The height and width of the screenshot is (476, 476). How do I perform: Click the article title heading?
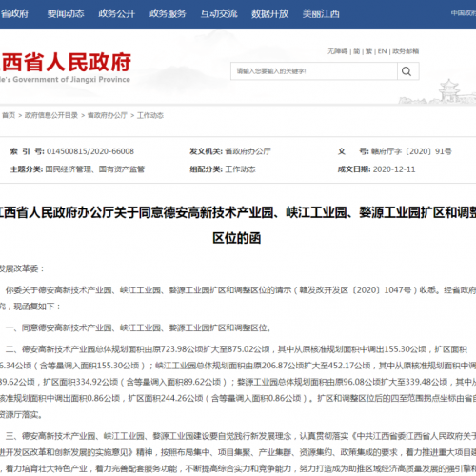coord(238,225)
